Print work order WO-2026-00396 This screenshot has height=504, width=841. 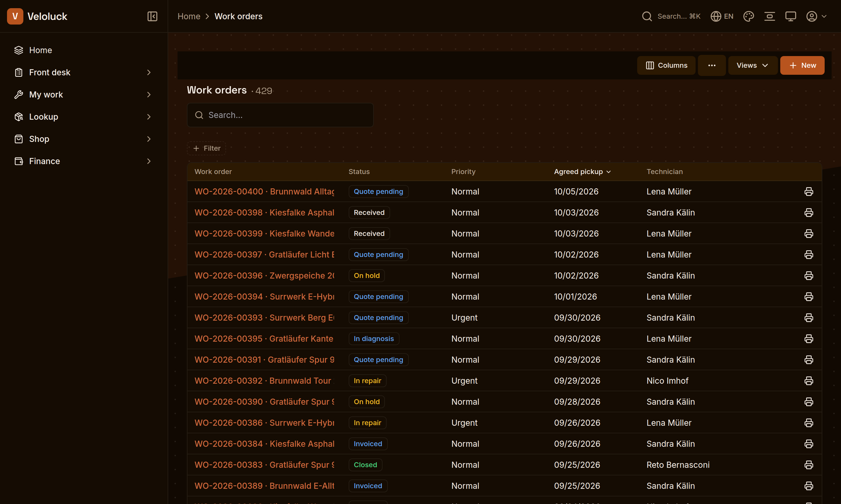pos(808,275)
